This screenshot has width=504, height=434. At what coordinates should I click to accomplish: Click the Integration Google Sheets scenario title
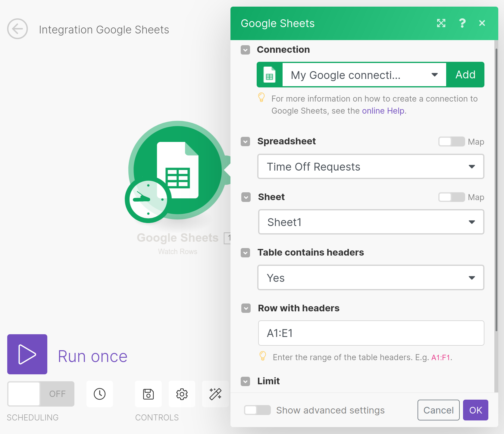[104, 30]
